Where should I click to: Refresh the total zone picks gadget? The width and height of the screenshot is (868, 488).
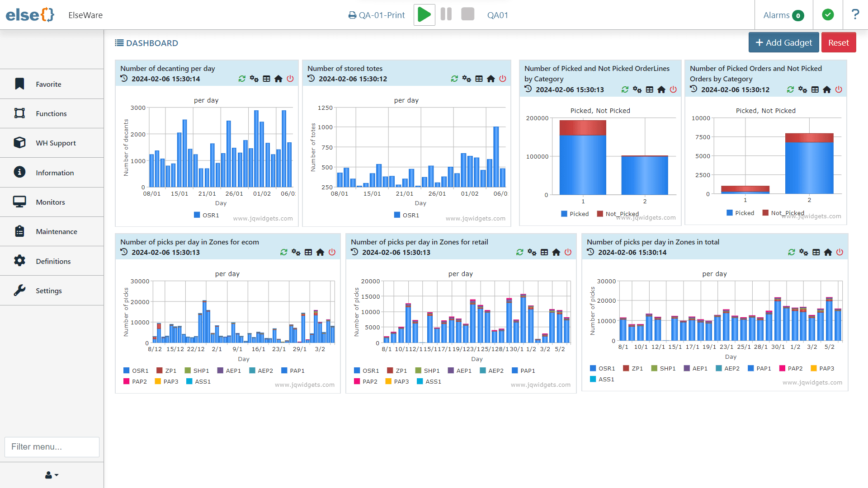(x=791, y=252)
